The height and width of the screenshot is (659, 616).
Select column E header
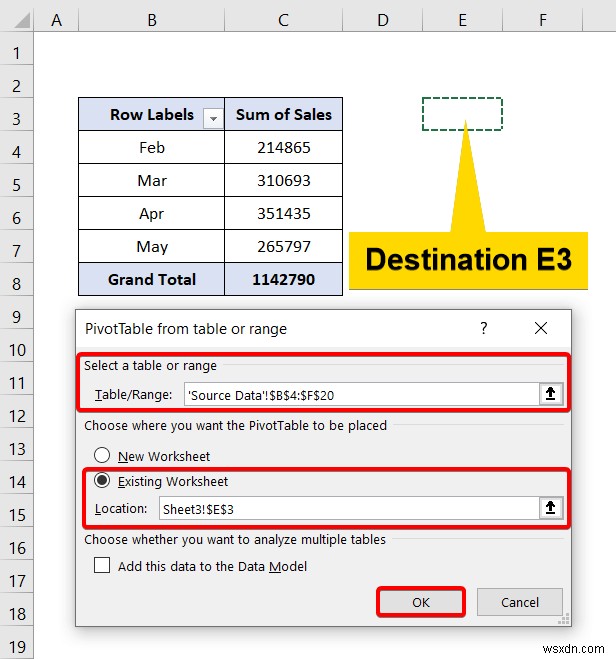pos(462,20)
